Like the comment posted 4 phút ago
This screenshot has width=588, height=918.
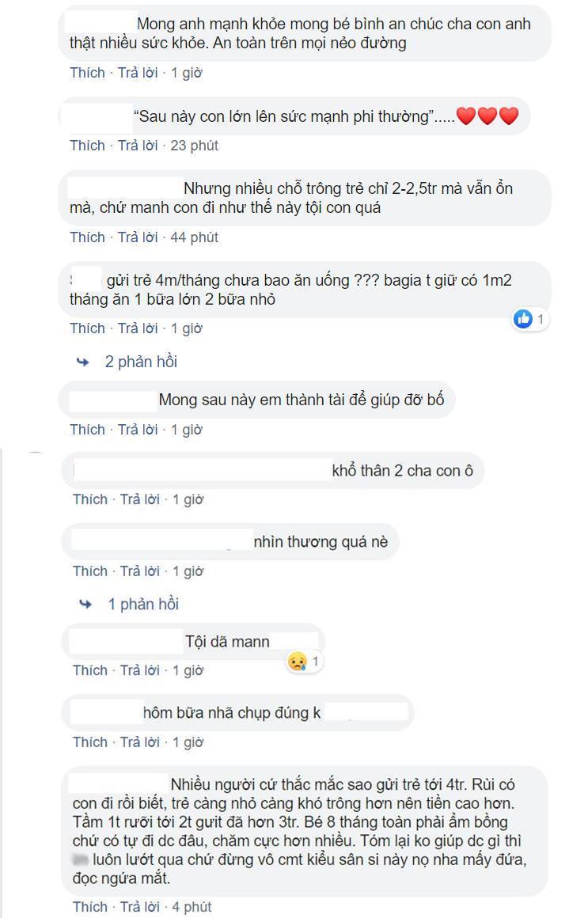coord(90,906)
